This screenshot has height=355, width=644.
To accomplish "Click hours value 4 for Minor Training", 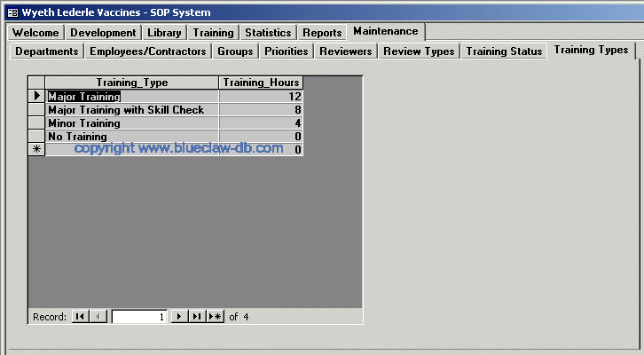I will pyautogui.click(x=261, y=122).
